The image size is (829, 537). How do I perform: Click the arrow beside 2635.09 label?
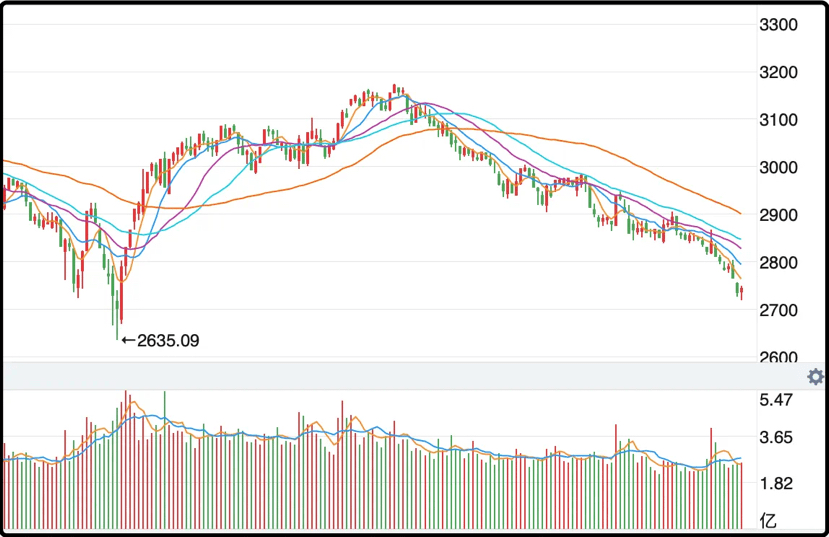click(x=128, y=341)
